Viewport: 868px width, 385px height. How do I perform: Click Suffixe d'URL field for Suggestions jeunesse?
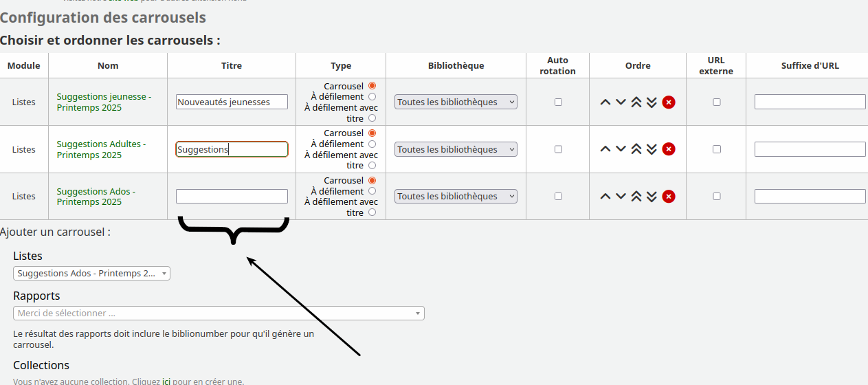click(x=810, y=102)
